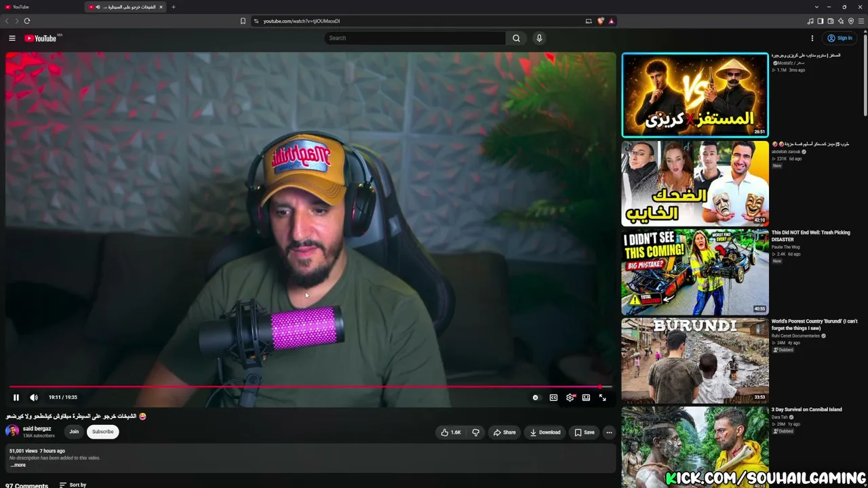This screenshot has width=868, height=488.
Task: Click the address bar URL
Action: [x=301, y=21]
